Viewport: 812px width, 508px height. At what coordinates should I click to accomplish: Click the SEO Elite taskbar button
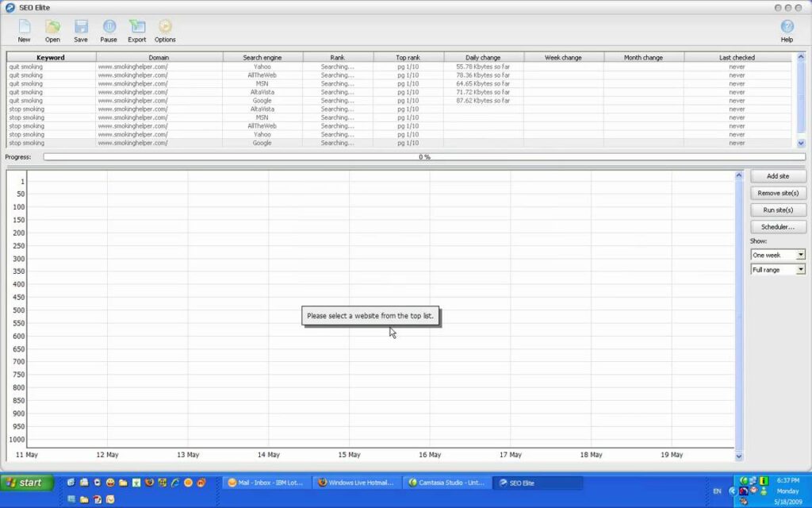click(537, 483)
